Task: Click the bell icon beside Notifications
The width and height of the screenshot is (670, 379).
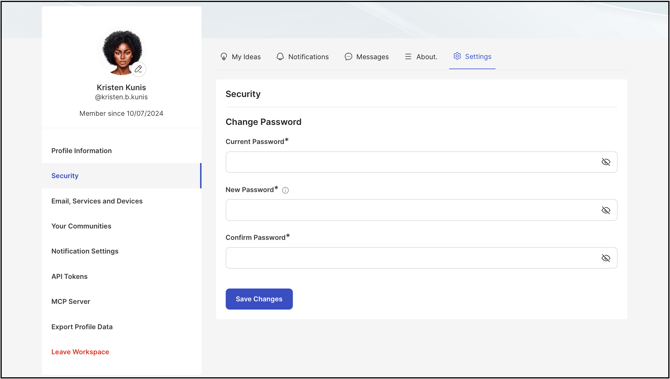Action: pos(280,56)
